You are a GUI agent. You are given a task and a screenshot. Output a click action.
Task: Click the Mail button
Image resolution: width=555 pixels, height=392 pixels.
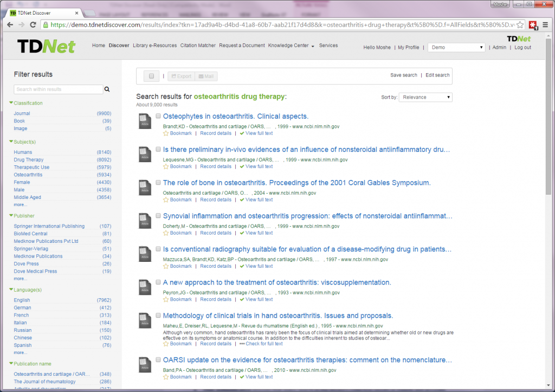tap(206, 76)
